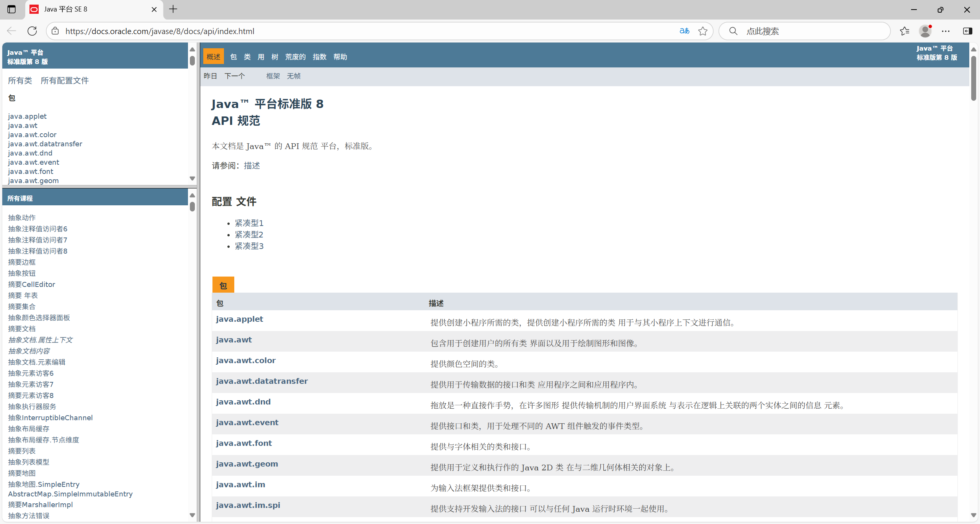Open class 抽象InterruptibleChannel
Image resolution: width=980 pixels, height=524 pixels.
click(50, 418)
